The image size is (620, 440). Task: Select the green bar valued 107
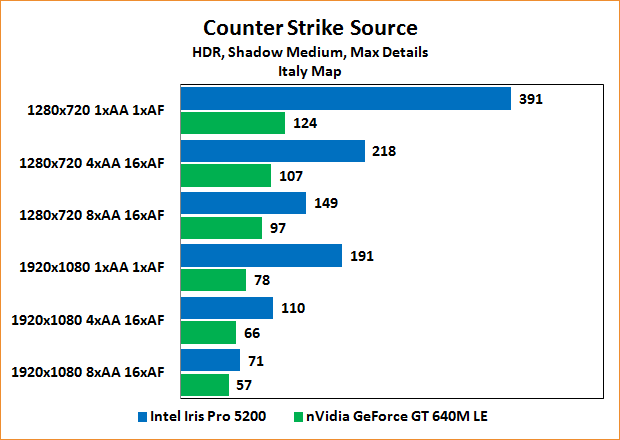pos(226,176)
